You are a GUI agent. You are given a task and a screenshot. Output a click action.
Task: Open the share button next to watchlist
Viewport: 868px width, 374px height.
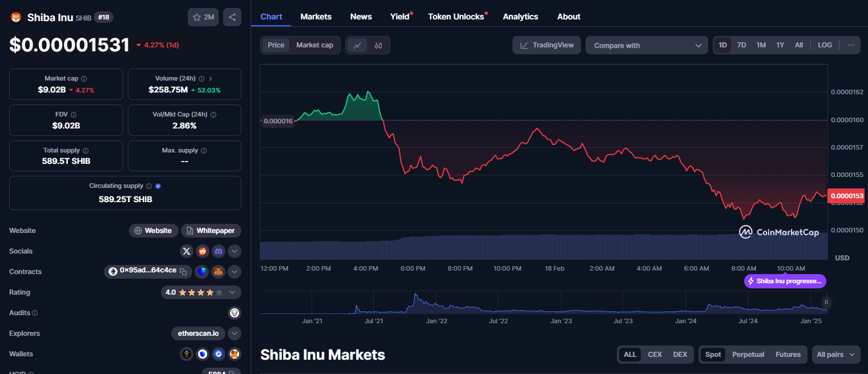pos(232,17)
